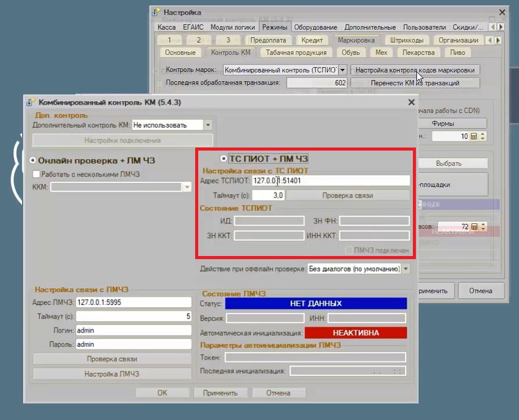Click the Токен field
The image size is (519, 420).
tap(315, 357)
